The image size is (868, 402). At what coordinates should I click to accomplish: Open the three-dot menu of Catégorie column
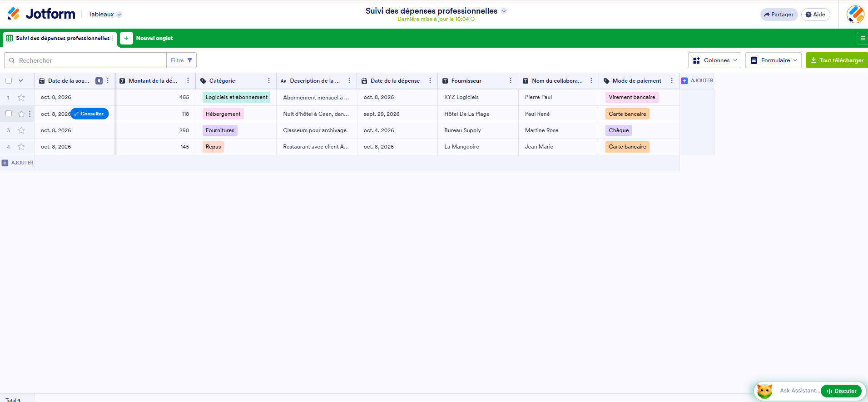pos(269,81)
